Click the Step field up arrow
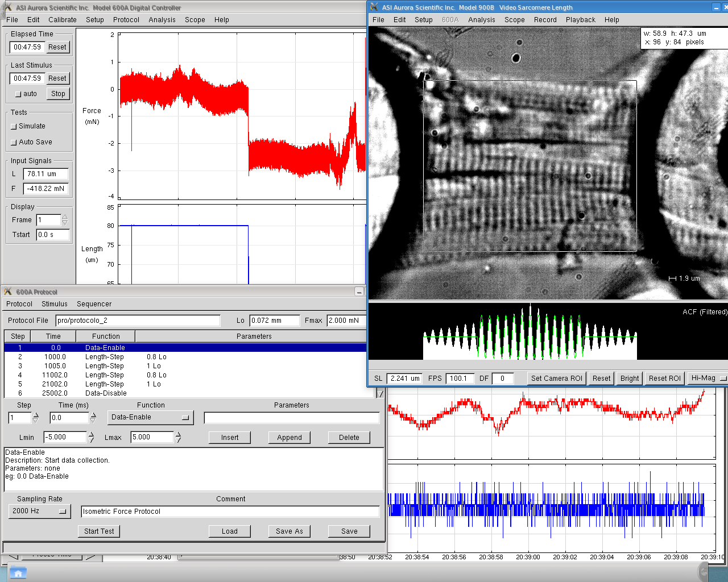The image size is (728, 582). 36,415
